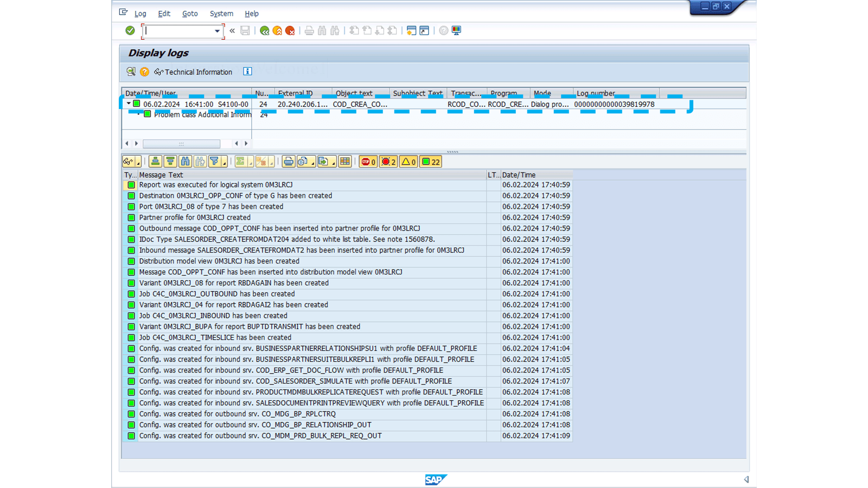Click the Total sigma icon
The height and width of the screenshot is (488, 868).
[x=240, y=162]
